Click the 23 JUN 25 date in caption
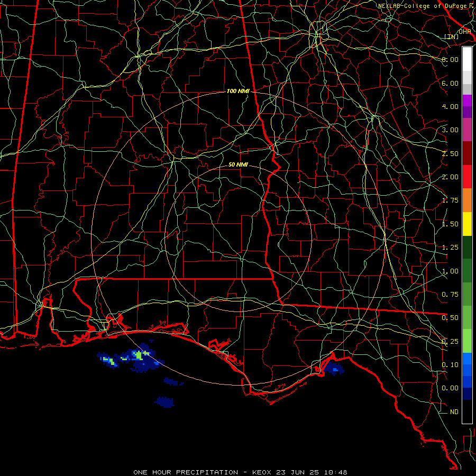Screen dimensions: 476x476 (x=297, y=472)
